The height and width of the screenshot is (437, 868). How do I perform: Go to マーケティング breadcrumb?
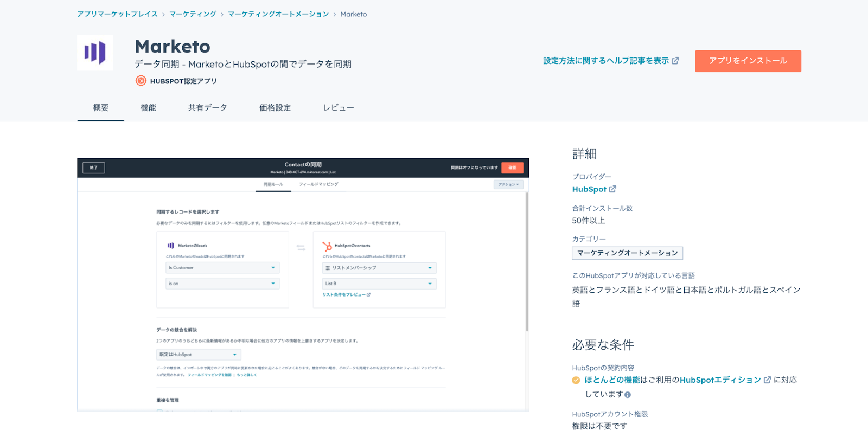[193, 14]
